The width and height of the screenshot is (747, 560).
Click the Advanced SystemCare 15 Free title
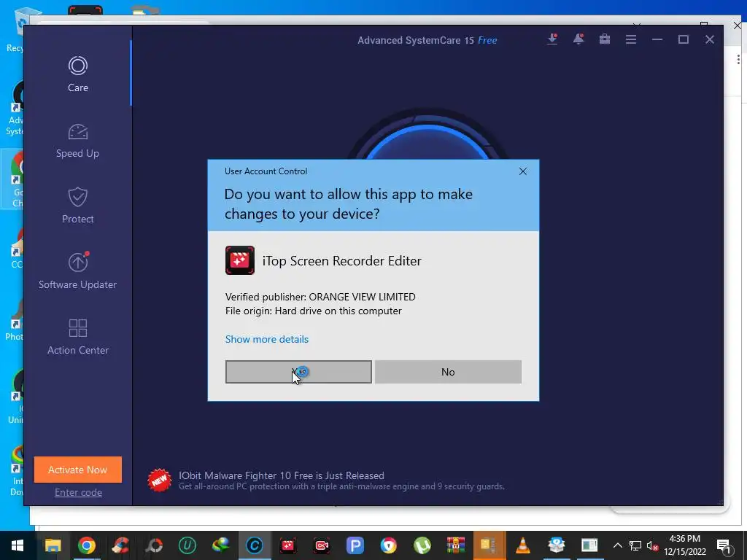tap(427, 41)
